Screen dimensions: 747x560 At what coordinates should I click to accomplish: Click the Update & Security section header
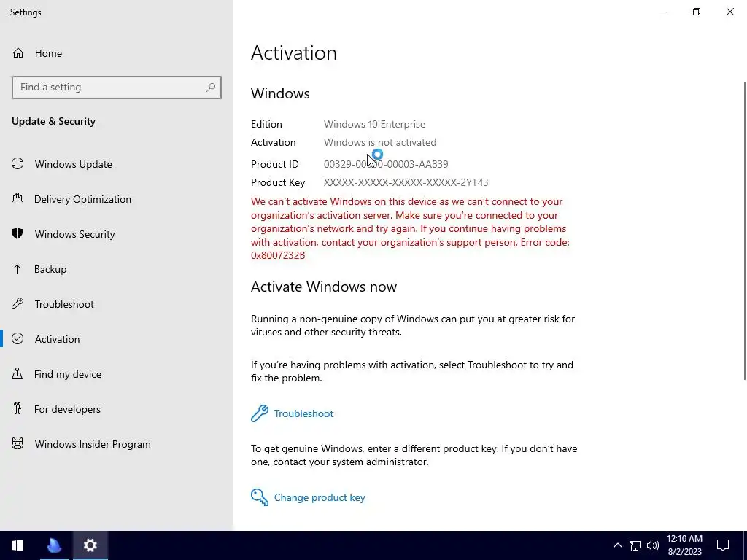(53, 121)
